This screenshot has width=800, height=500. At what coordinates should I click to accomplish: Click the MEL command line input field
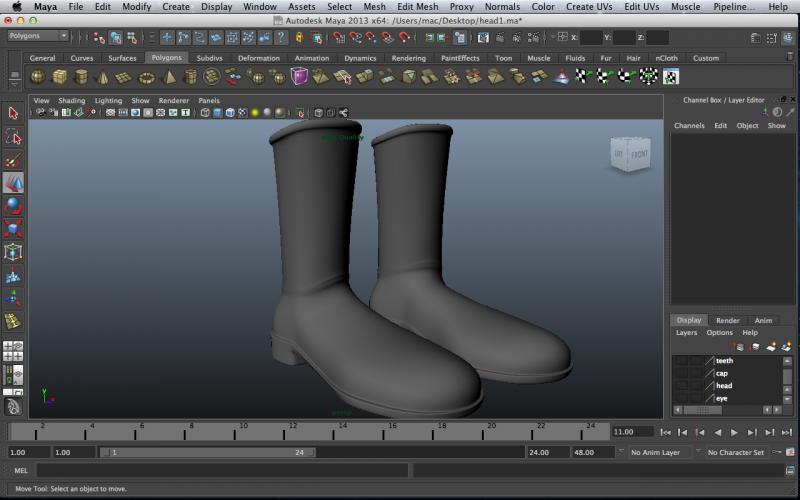click(222, 470)
